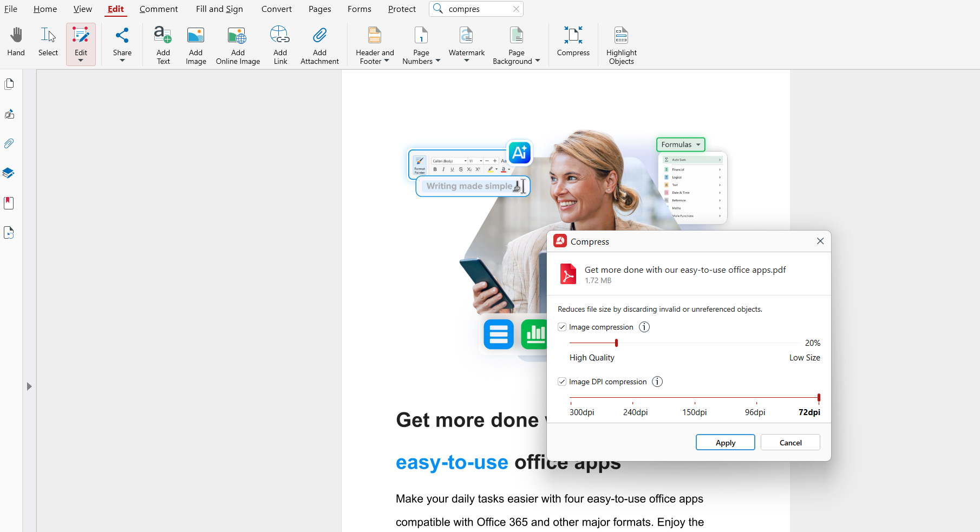The height and width of the screenshot is (532, 980).
Task: Click the Add Text tool
Action: tap(162, 43)
